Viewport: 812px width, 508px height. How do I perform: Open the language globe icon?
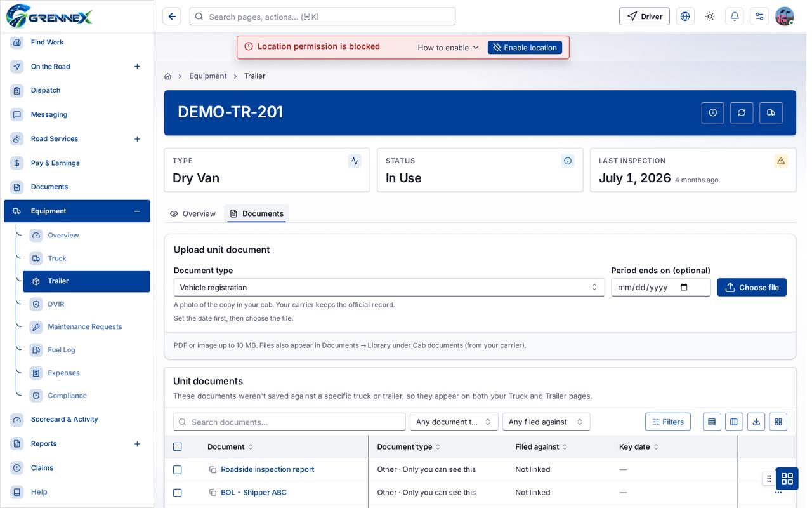(x=685, y=17)
